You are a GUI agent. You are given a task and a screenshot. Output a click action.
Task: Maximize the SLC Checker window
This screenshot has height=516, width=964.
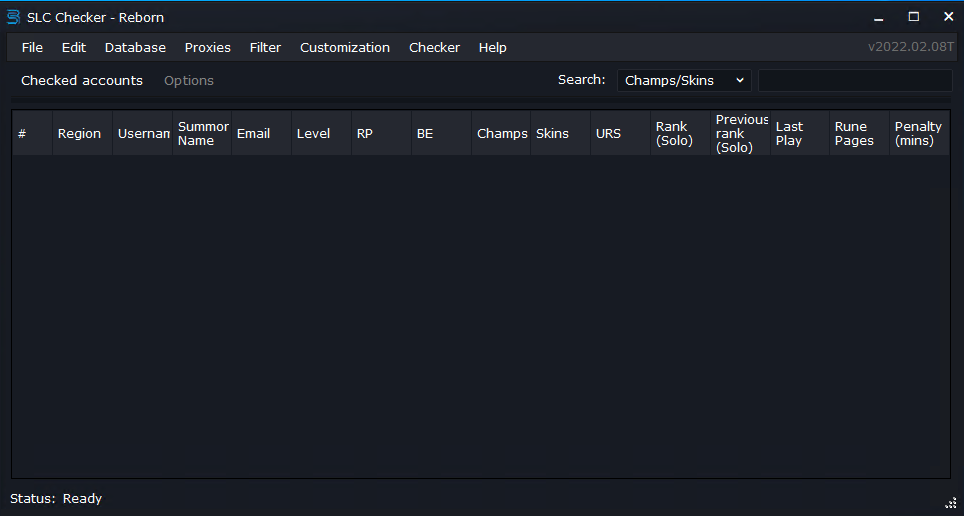[913, 16]
